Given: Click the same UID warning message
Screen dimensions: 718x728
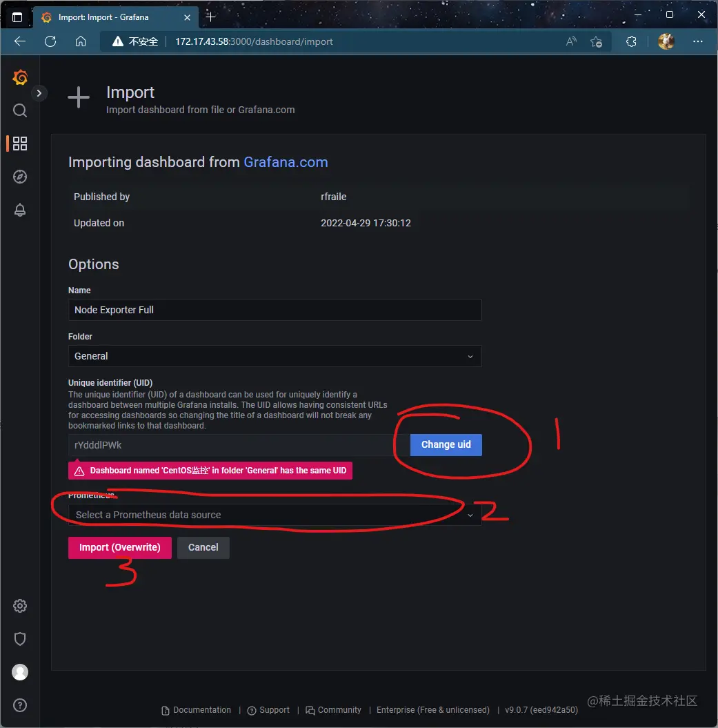Looking at the screenshot, I should click(x=210, y=471).
